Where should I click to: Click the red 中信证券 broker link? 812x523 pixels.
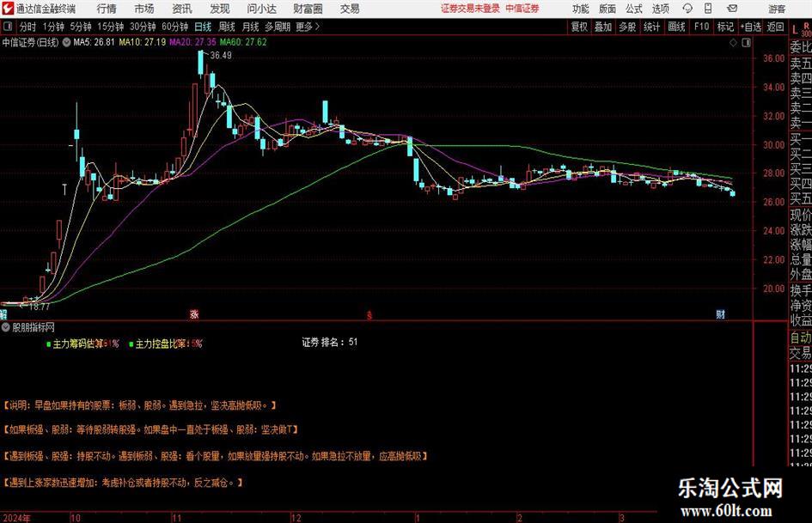pyautogui.click(x=522, y=9)
